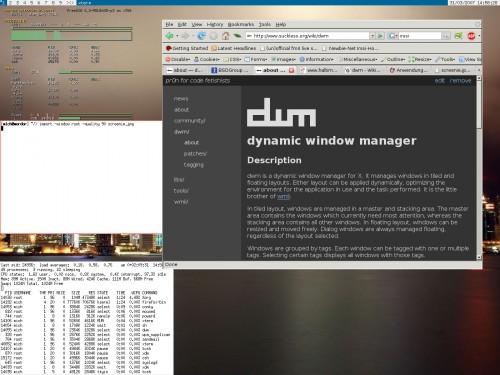Screen dimensions: 500x375
Task: Expand the CSS dropdown
Action: coord(232,59)
